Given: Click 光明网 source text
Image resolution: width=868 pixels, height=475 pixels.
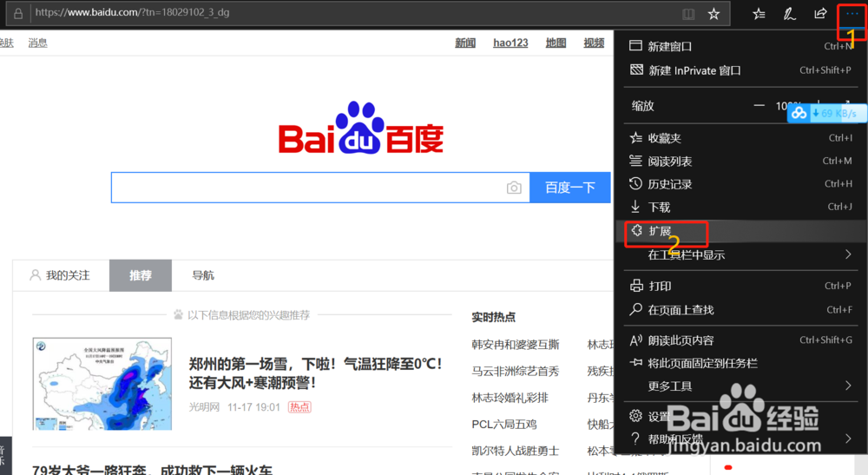Looking at the screenshot, I should tap(204, 407).
